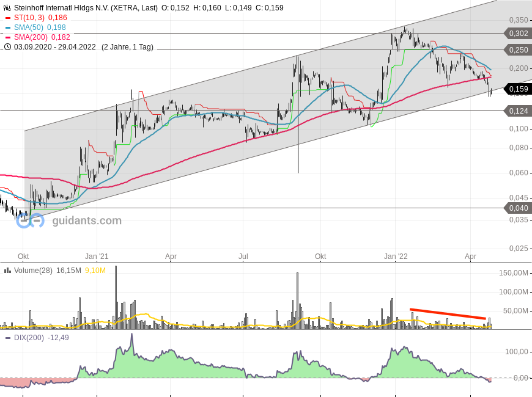Screen dimensions: 532x397
Task: Click the Jul time axis label
Action: pos(243,257)
